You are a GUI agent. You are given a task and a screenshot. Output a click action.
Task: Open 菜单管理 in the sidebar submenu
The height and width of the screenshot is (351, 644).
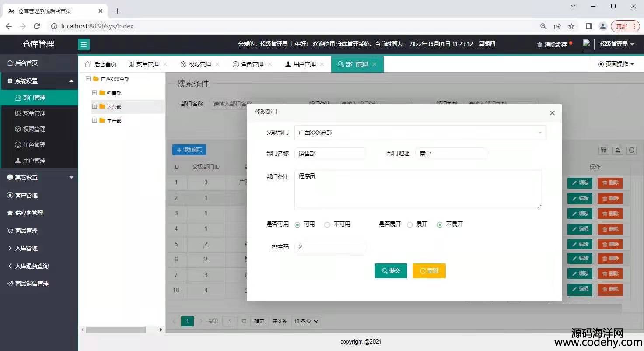pyautogui.click(x=39, y=113)
